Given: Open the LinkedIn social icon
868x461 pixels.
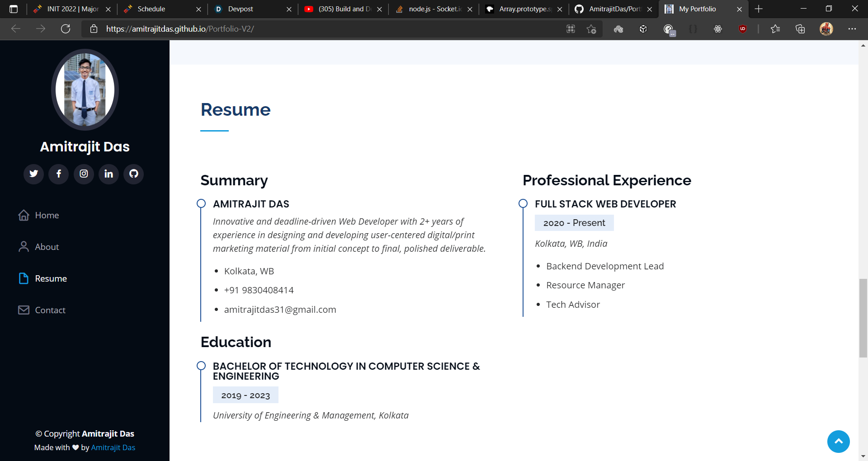Looking at the screenshot, I should click(108, 174).
